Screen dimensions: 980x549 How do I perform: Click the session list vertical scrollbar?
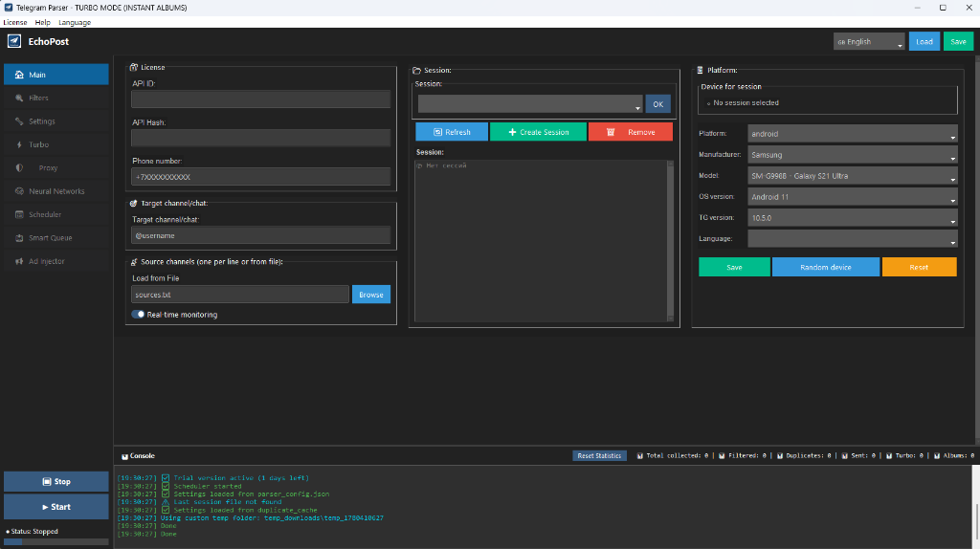[670, 240]
